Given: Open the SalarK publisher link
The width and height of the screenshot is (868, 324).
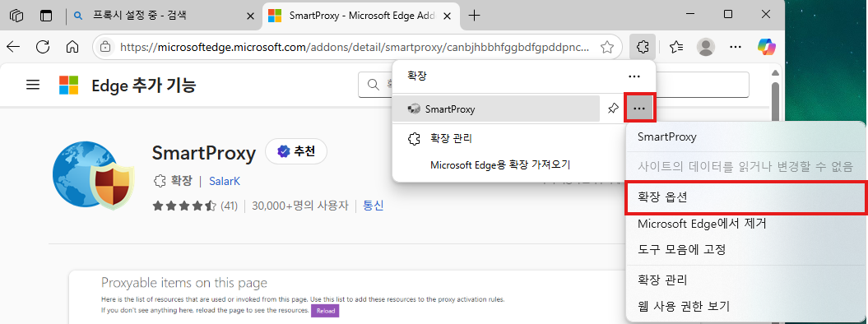Looking at the screenshot, I should coord(224,181).
